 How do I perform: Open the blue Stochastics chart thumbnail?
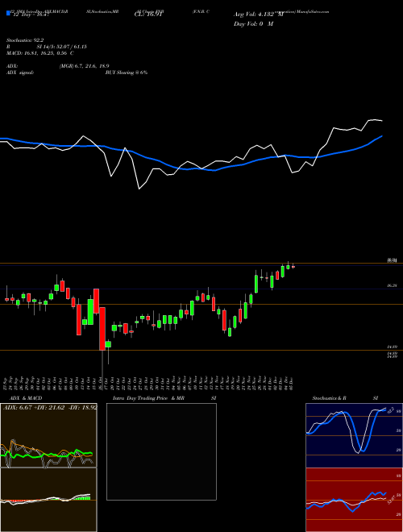(x=354, y=435)
